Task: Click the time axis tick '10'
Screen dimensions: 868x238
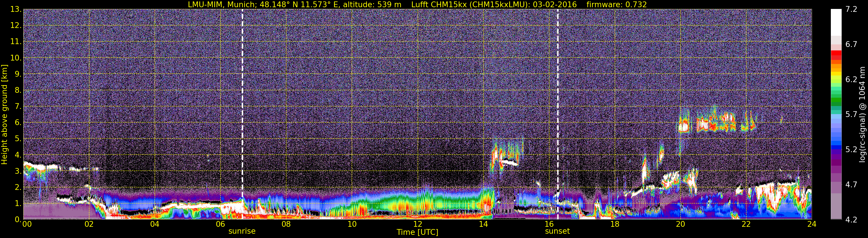Action: [x=352, y=224]
